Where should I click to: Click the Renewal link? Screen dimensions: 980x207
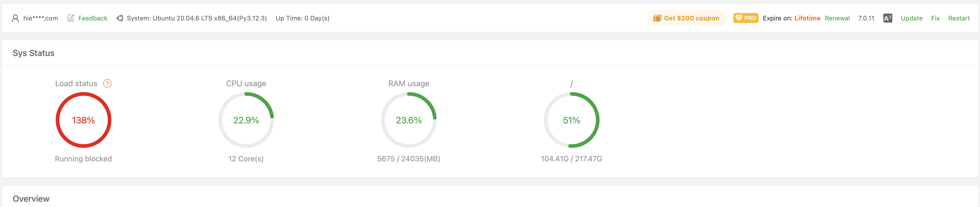click(837, 18)
